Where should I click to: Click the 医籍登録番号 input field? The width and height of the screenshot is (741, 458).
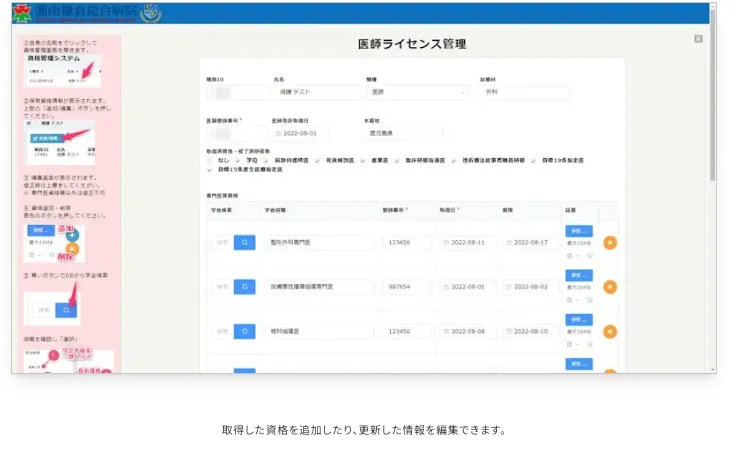[x=236, y=134]
